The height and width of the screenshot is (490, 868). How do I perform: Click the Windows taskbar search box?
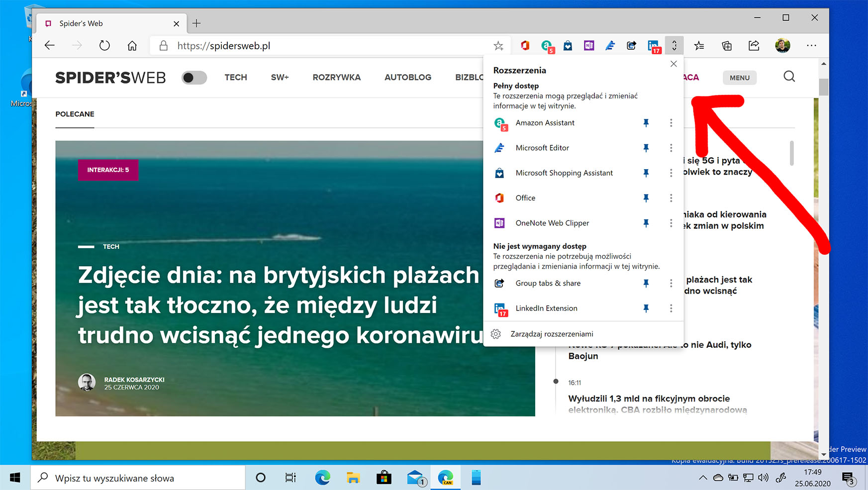[x=138, y=478]
